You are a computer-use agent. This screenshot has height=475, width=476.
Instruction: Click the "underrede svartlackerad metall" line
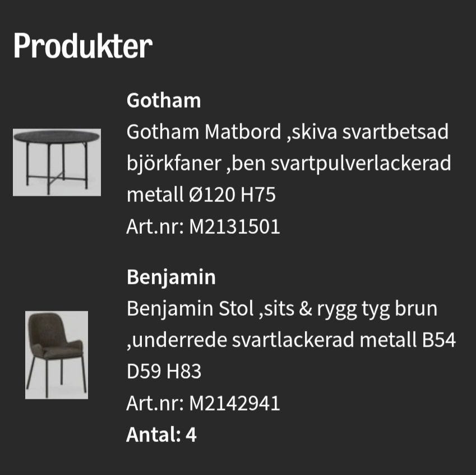pyautogui.click(x=292, y=340)
